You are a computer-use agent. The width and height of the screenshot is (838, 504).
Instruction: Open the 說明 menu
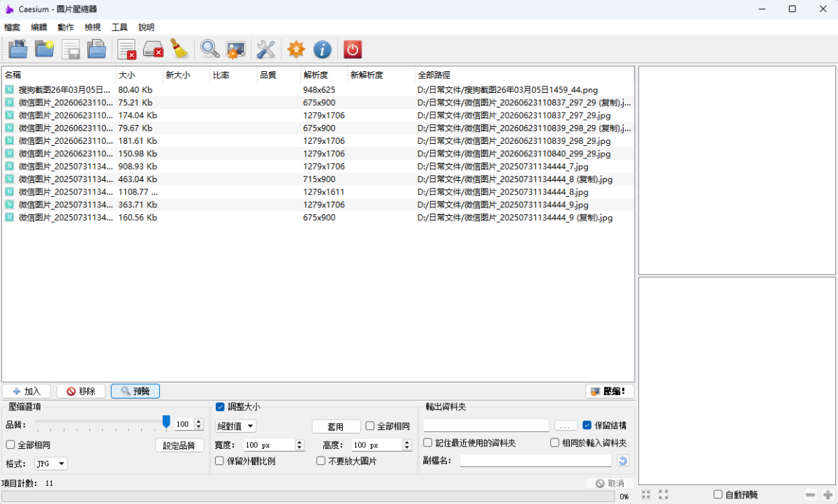[x=147, y=27]
